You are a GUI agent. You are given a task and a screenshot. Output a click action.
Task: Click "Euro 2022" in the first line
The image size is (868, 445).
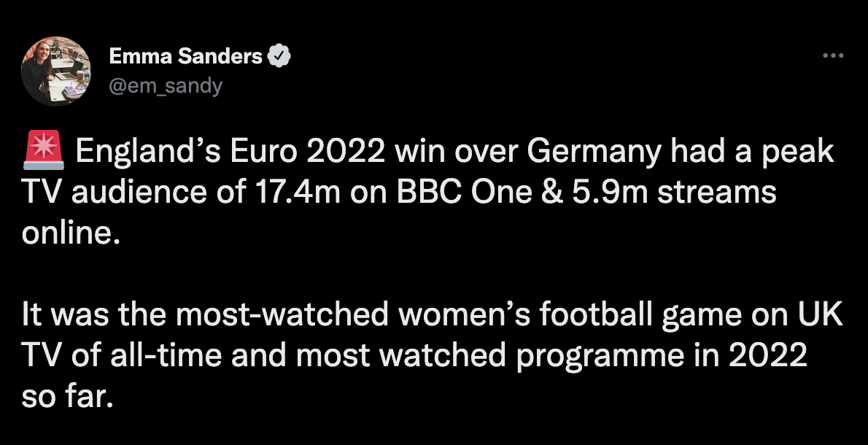click(303, 152)
